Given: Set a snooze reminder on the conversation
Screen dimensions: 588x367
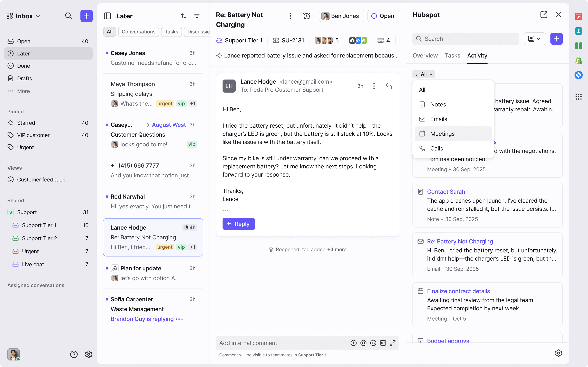Looking at the screenshot, I should 307,16.
